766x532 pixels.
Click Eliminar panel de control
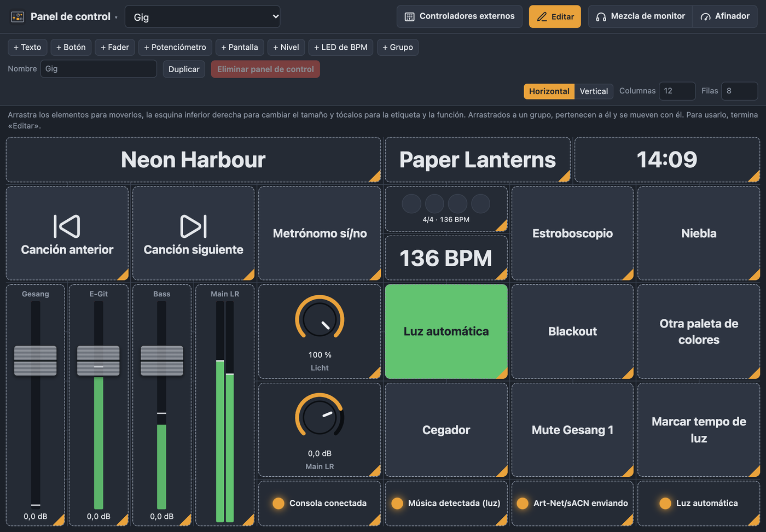click(265, 69)
